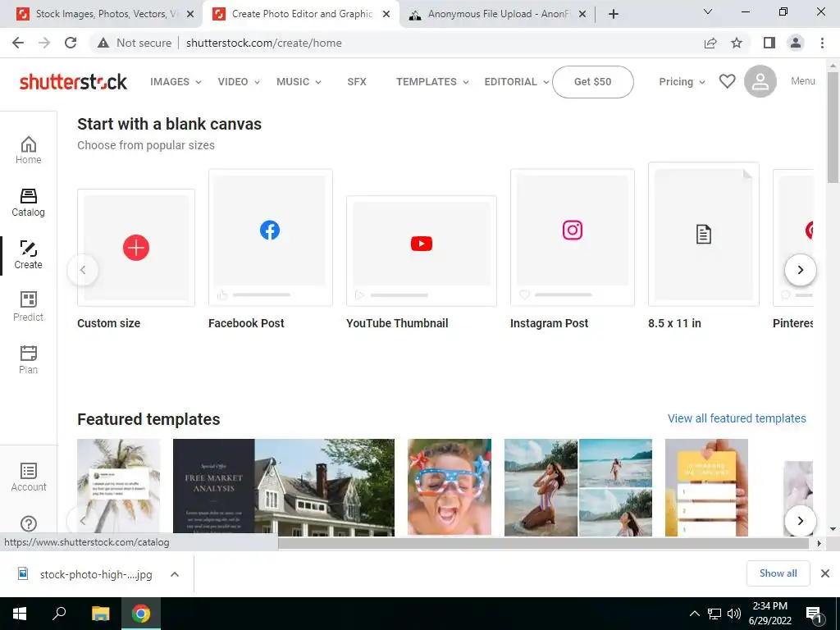Open the Free Market Analysis template thumbnail
This screenshot has height=630, width=840.
point(283,487)
